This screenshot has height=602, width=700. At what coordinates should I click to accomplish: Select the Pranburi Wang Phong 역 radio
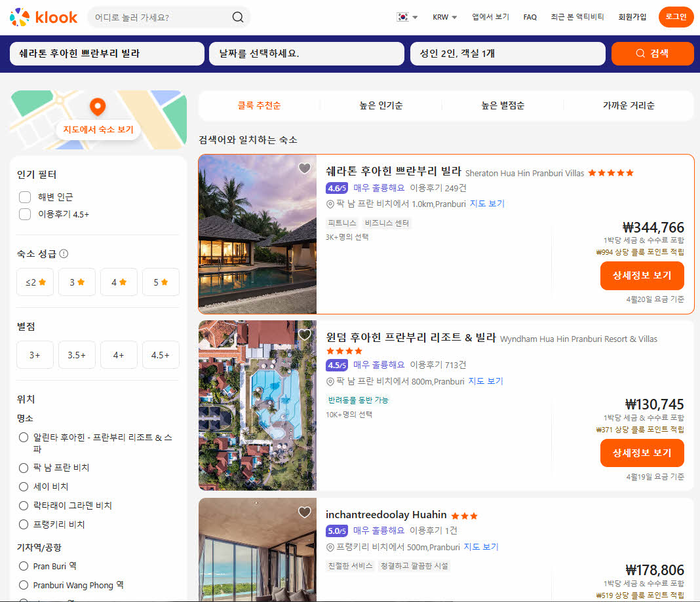click(24, 585)
